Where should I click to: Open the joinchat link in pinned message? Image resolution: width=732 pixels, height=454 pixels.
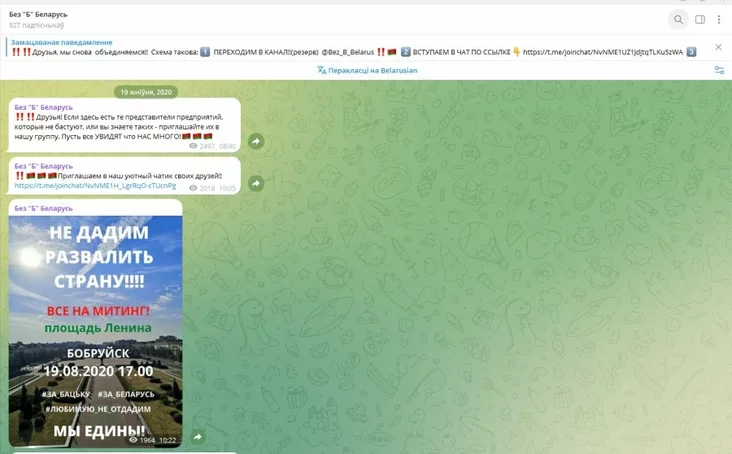(602, 51)
